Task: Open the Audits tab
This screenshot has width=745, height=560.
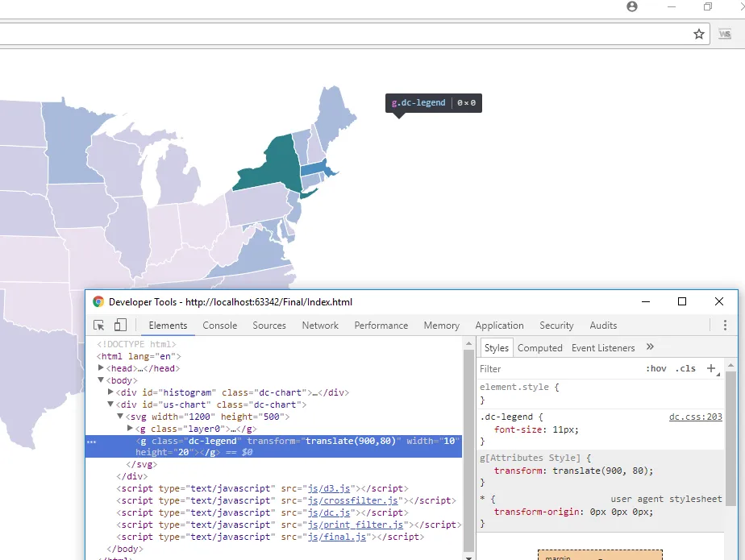Action: pos(603,326)
